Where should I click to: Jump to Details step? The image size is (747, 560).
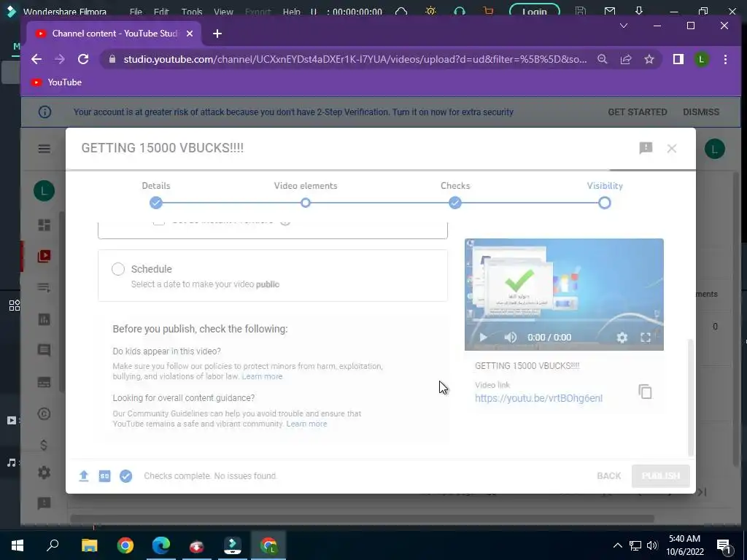coord(156,203)
